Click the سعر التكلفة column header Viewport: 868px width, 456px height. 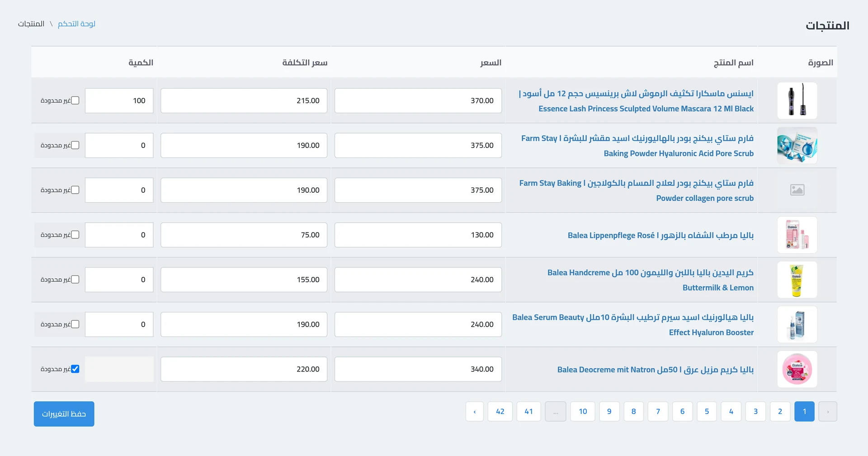[x=305, y=62]
